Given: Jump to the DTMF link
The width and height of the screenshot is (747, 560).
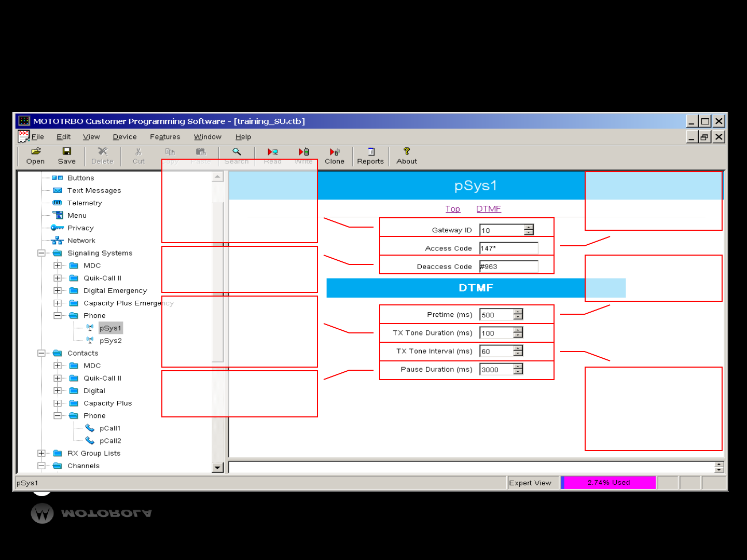Looking at the screenshot, I should click(489, 209).
